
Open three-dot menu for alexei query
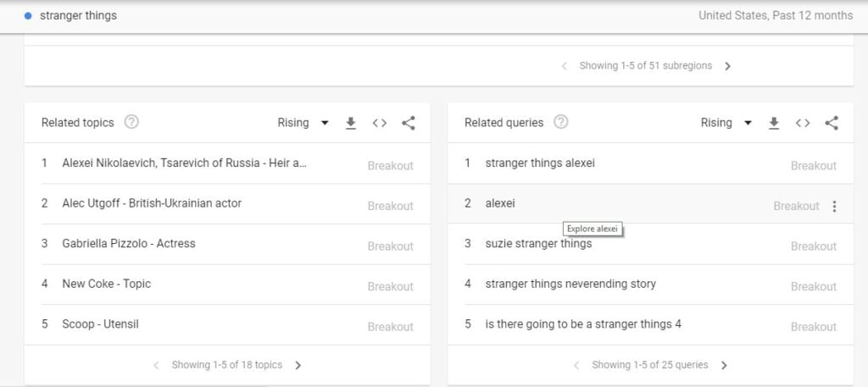[834, 207]
